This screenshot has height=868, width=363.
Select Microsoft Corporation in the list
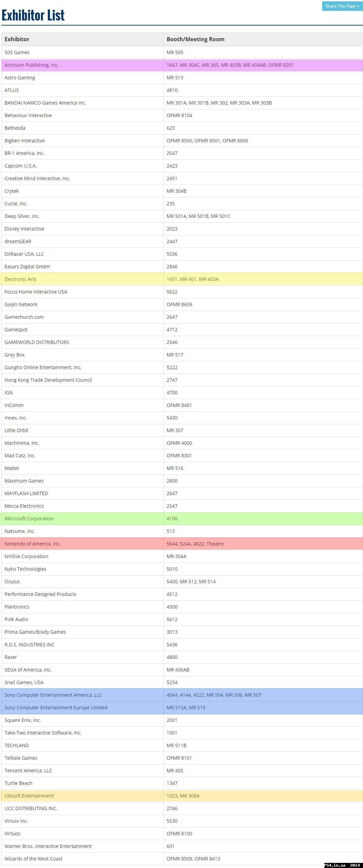click(x=29, y=519)
